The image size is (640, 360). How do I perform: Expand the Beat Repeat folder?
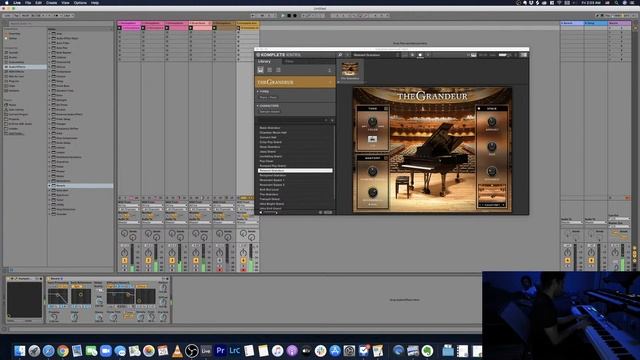coord(49,52)
